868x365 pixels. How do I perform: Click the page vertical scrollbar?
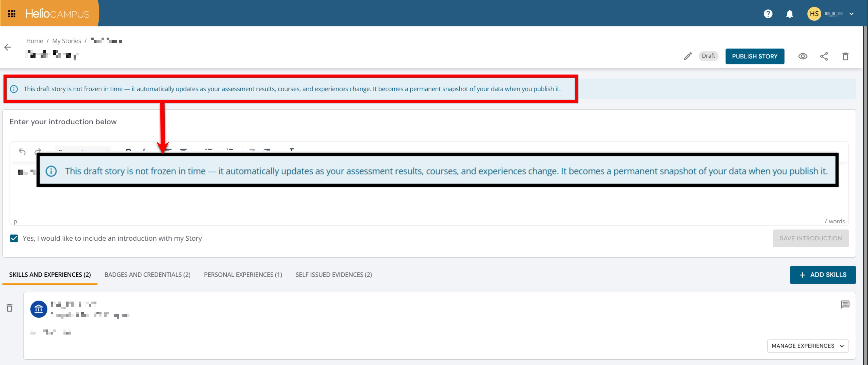tap(865, 195)
